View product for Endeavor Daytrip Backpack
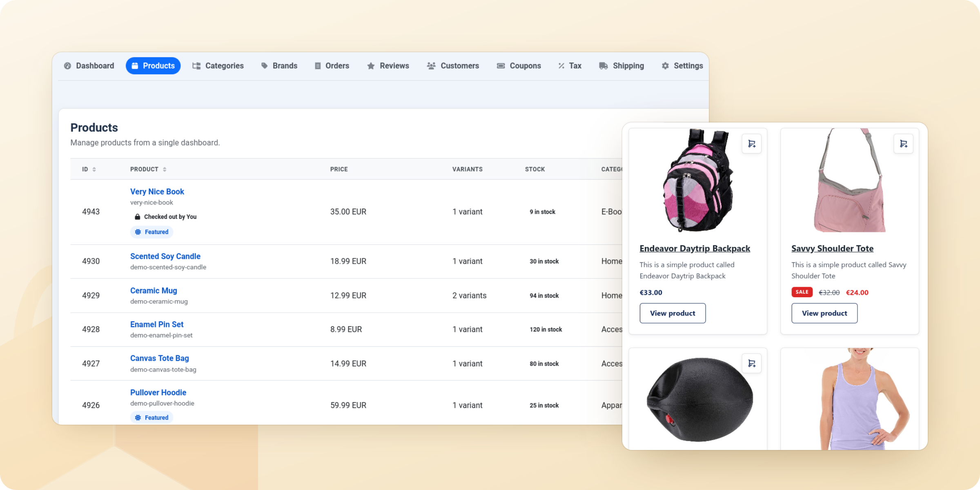Image resolution: width=980 pixels, height=490 pixels. point(673,313)
